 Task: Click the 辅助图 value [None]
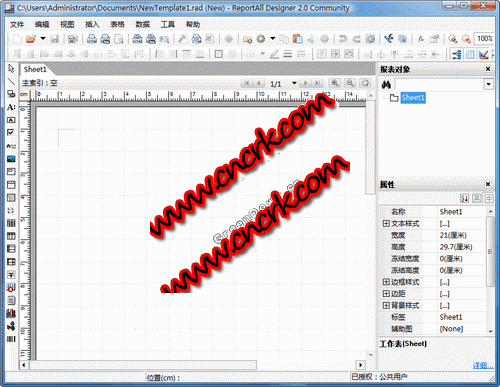[x=451, y=329]
